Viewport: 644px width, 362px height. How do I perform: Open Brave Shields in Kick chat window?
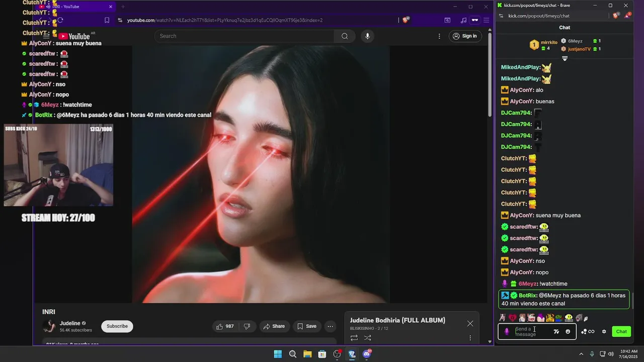click(x=616, y=16)
